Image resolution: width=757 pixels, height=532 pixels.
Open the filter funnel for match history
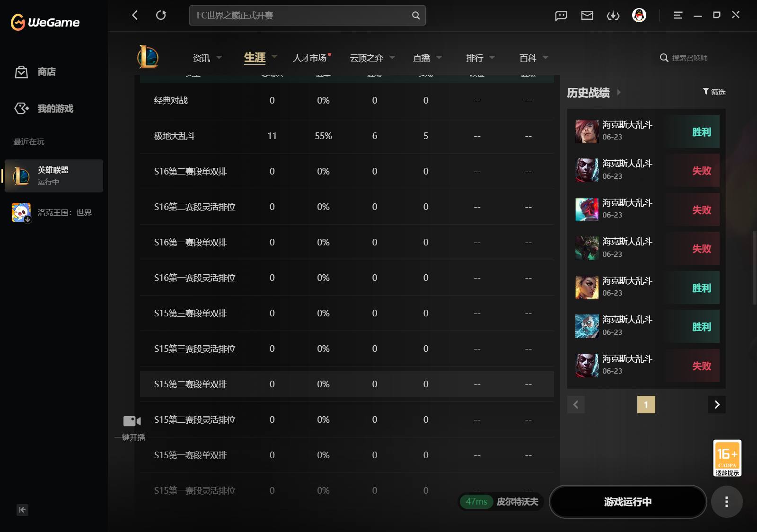point(705,91)
